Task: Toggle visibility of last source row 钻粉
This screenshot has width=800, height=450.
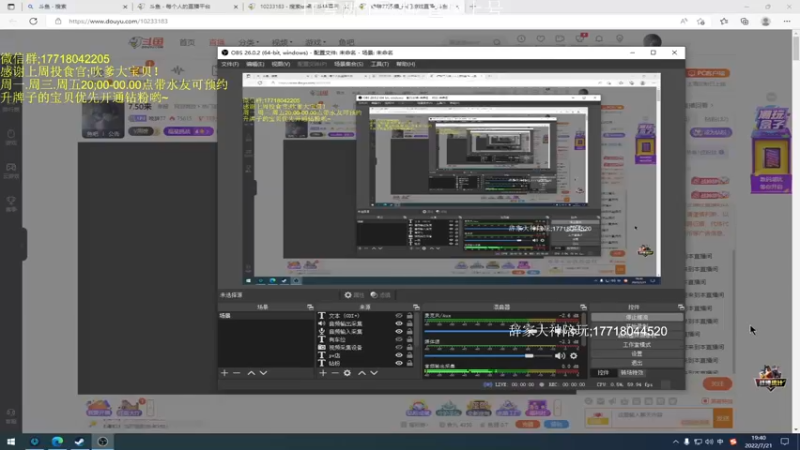Action: [x=399, y=363]
